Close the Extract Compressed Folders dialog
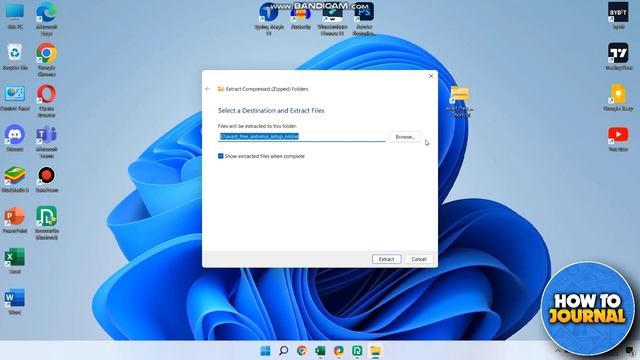The image size is (640, 360). tap(431, 76)
